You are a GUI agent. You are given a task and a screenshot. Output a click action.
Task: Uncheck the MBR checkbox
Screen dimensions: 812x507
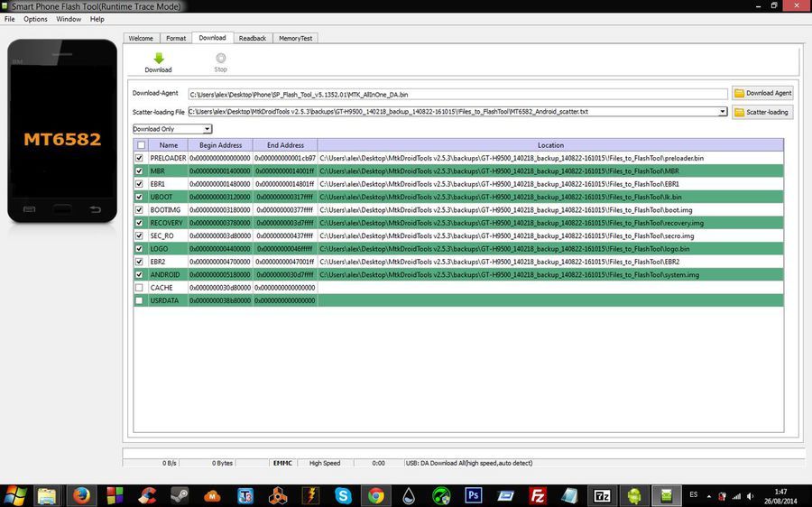click(x=139, y=171)
